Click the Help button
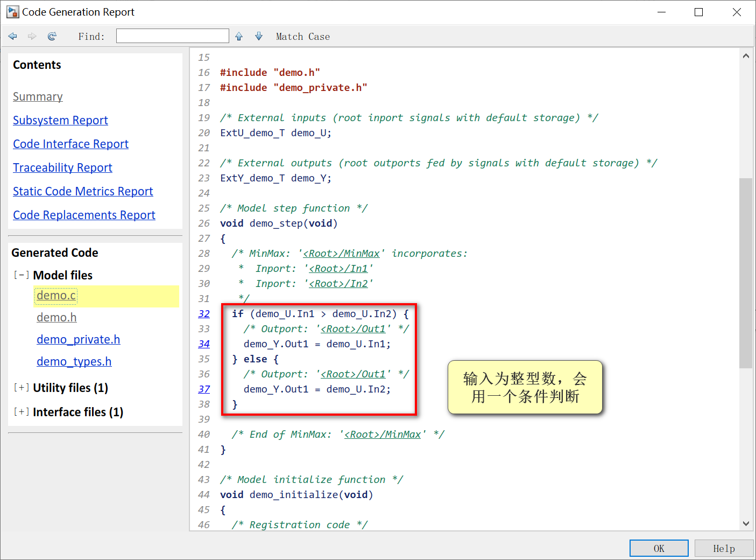 pyautogui.click(x=724, y=548)
